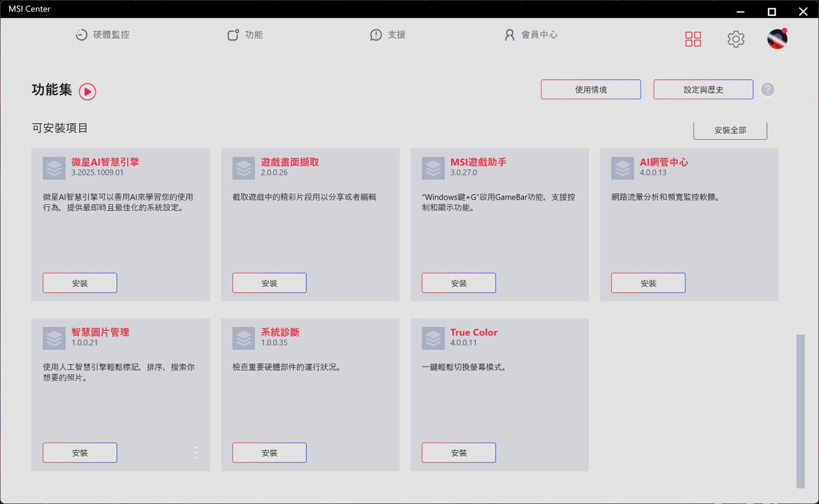Click the play icon beside 功能集
819x504 pixels.
point(88,92)
